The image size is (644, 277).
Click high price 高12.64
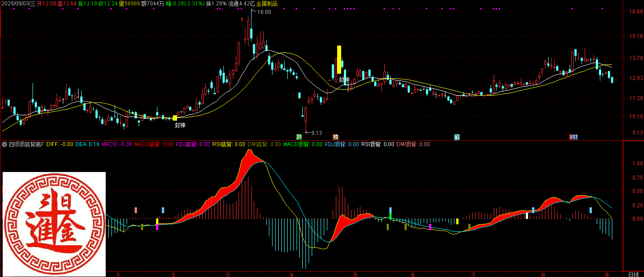[67, 4]
